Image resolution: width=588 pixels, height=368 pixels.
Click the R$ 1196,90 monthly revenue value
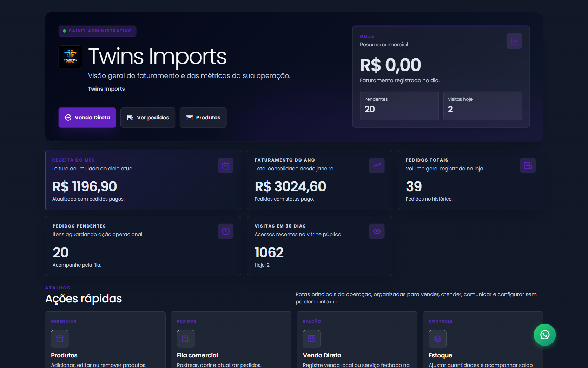85,186
